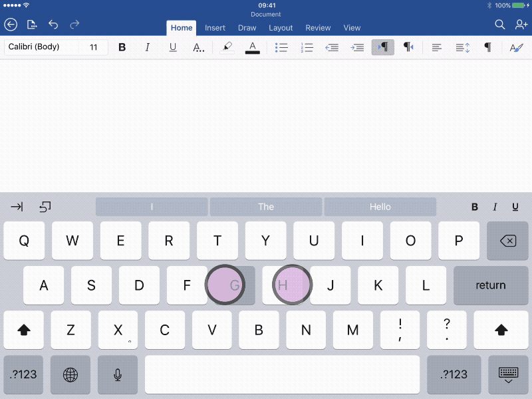Open the text highlight color tool
This screenshot has width=532, height=399.
[226, 47]
